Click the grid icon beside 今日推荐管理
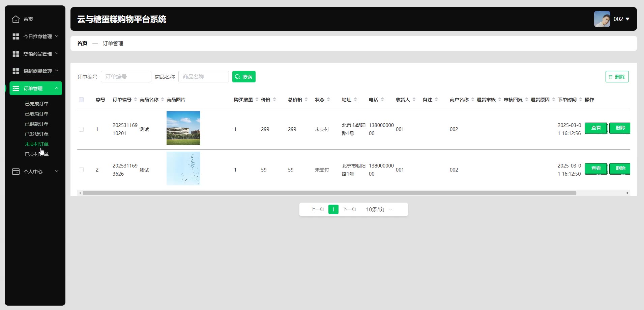644x310 pixels. [x=16, y=36]
